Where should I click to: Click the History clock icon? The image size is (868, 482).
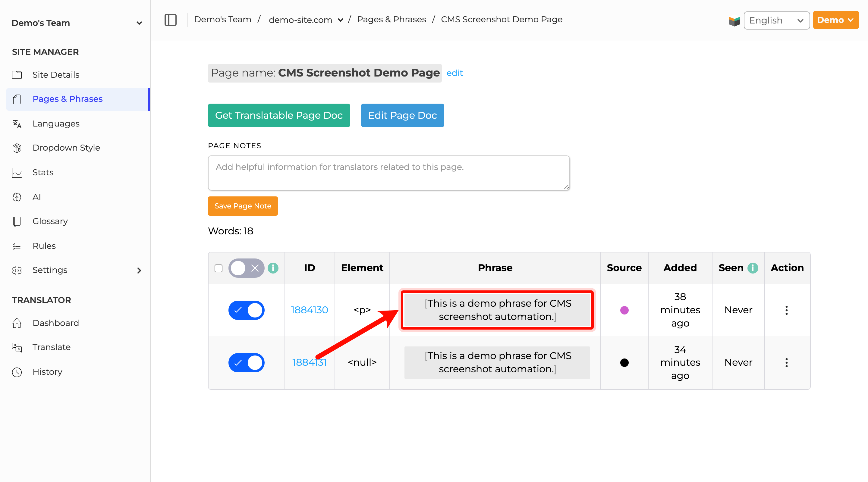click(x=17, y=372)
